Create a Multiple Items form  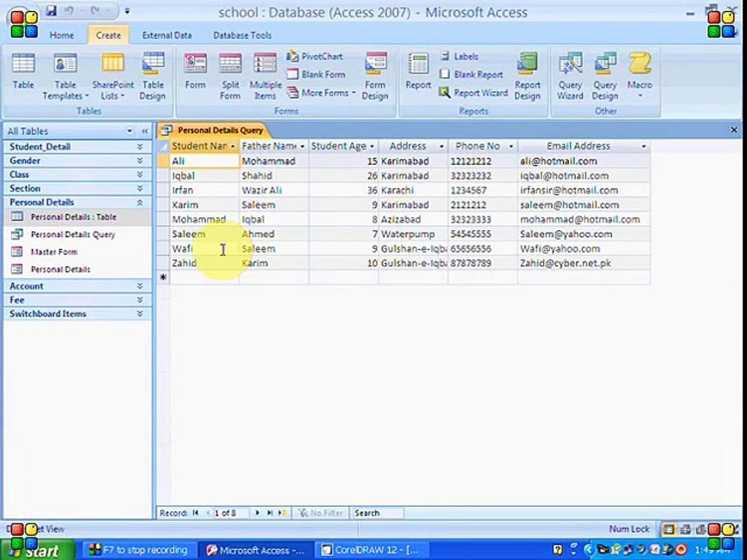pos(265,76)
